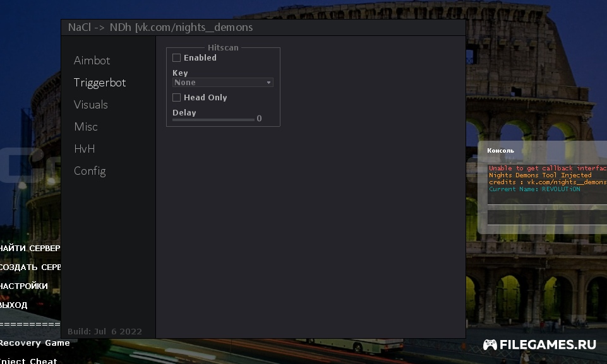The image size is (607, 364).
Task: Click the 'Nights Demons Tool Injected' console line
Action: point(540,175)
